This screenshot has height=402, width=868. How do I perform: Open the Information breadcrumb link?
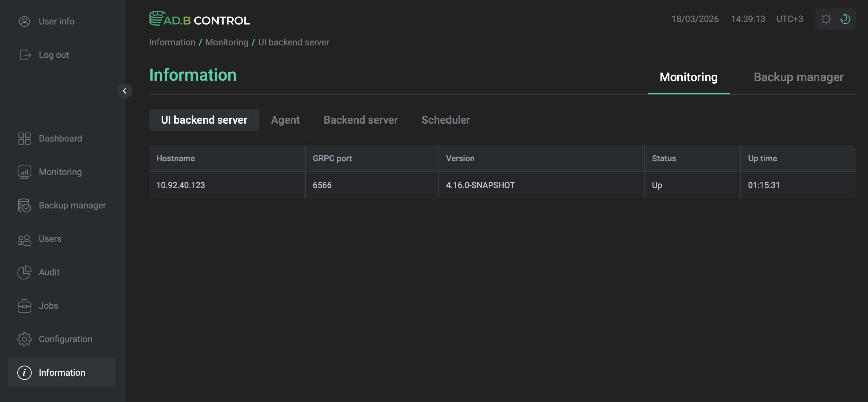click(172, 42)
